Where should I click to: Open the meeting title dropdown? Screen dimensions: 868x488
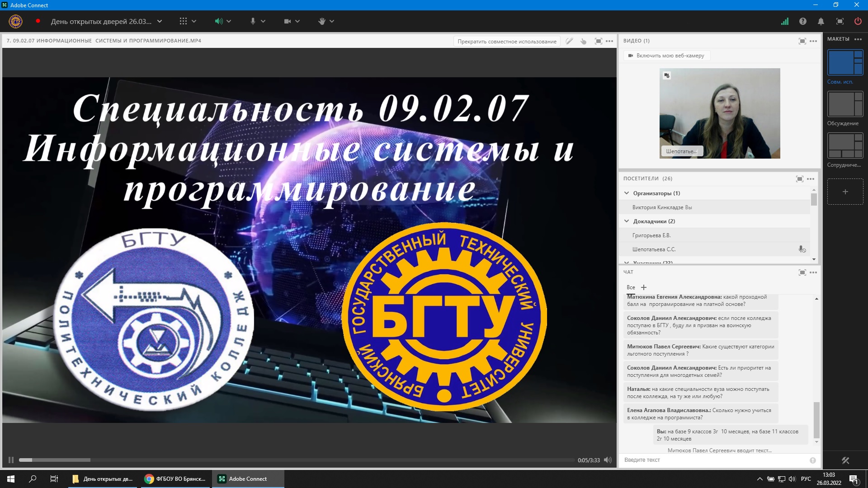pyautogui.click(x=160, y=21)
